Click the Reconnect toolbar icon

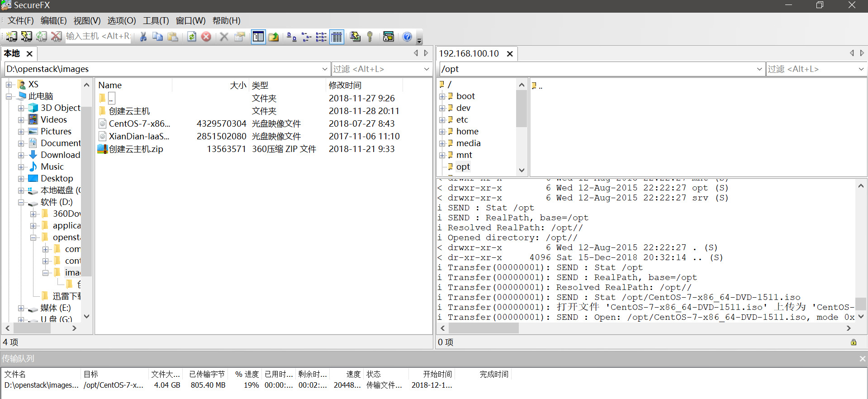click(x=42, y=37)
